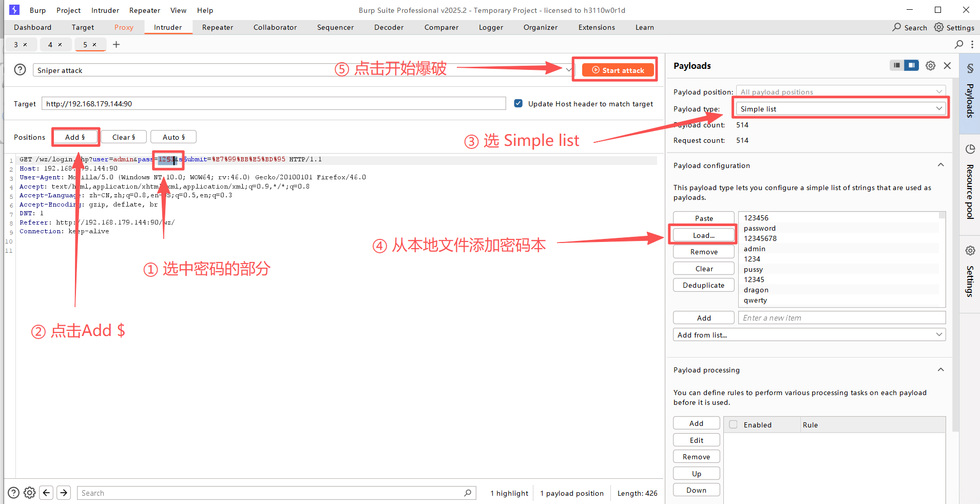Click Dedupe payload list button

704,285
